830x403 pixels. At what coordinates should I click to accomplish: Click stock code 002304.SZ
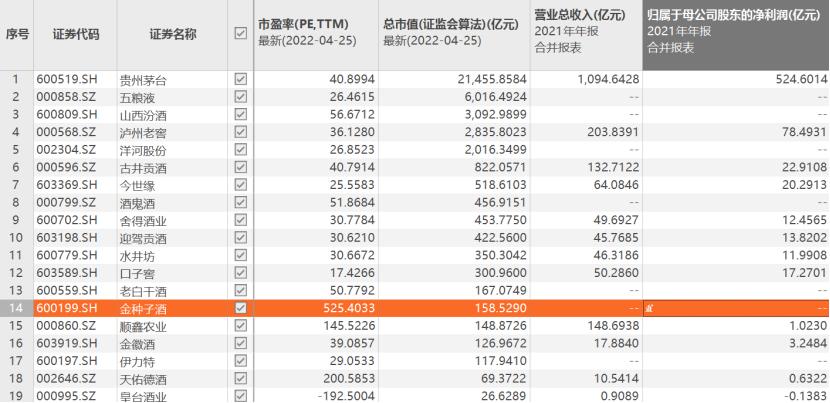coord(67,150)
